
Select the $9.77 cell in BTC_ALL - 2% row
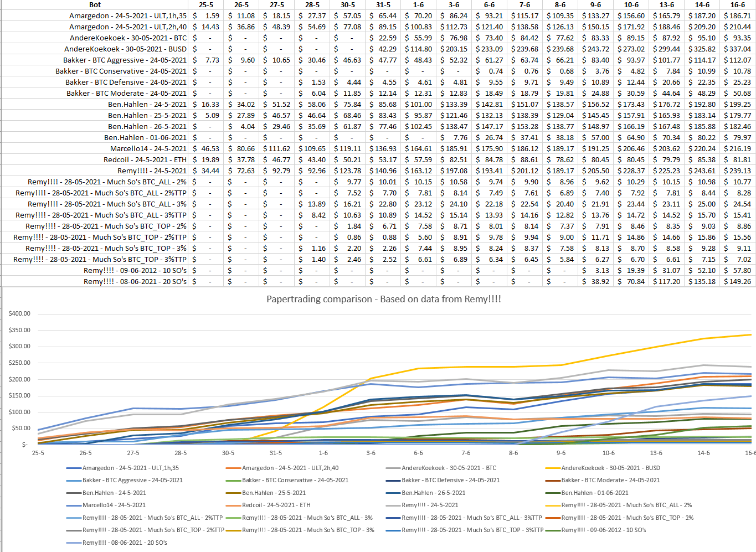pyautogui.click(x=348, y=182)
